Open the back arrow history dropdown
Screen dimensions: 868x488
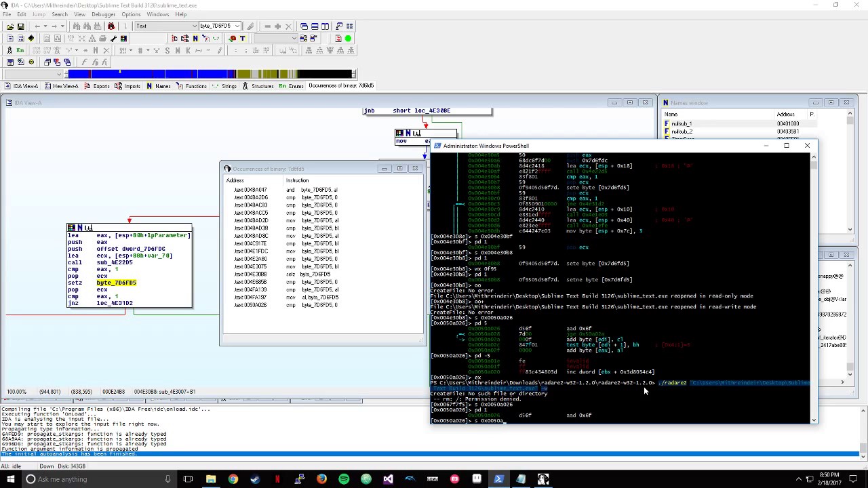[45, 26]
